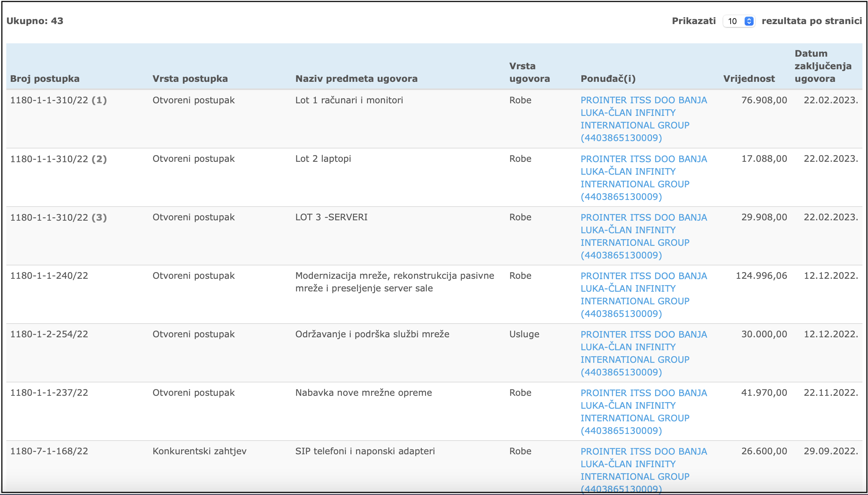Click the rezultata po stranici label
This screenshot has height=495, width=868.
click(x=812, y=21)
